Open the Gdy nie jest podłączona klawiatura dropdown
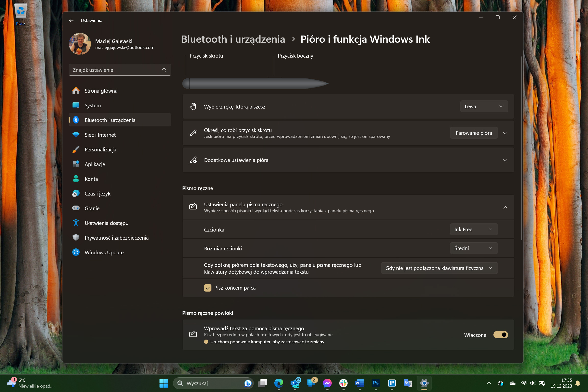588x392 pixels. tap(439, 268)
